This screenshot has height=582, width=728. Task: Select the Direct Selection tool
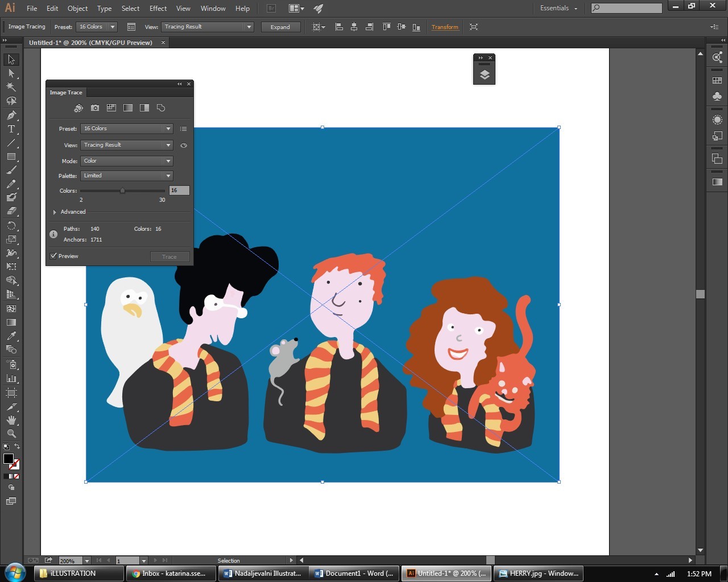(11, 73)
